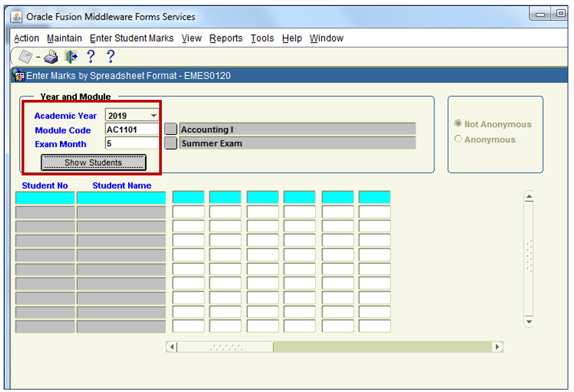Open the Maintain menu
This screenshot has height=392, width=574.
pos(65,38)
